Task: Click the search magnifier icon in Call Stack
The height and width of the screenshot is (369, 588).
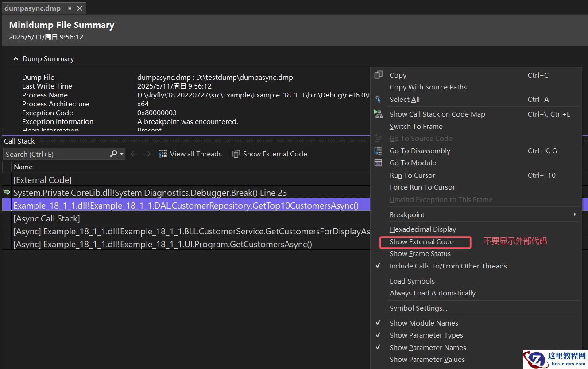Action: tap(113, 154)
